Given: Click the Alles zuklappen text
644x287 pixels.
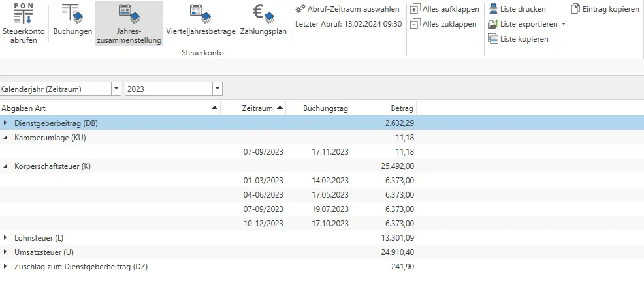Looking at the screenshot, I should coord(450,24).
